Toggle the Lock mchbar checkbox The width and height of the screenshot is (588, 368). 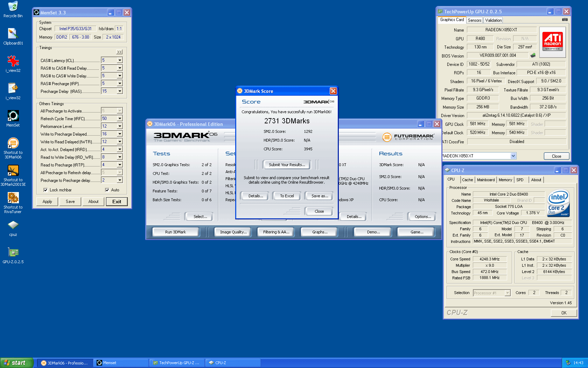45,190
